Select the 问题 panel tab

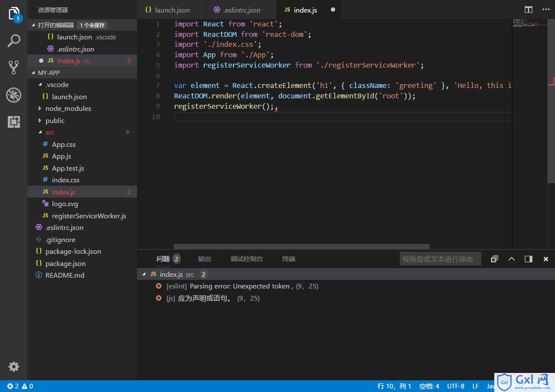(168, 259)
